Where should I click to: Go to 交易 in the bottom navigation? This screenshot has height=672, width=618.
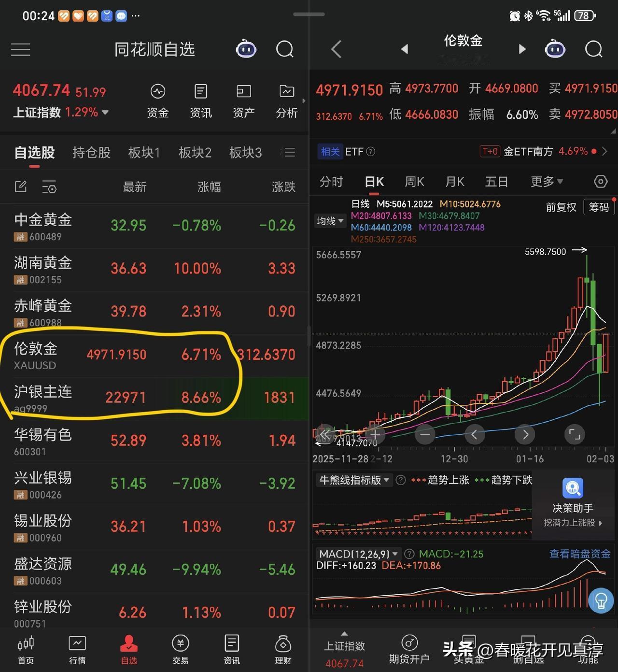tap(180, 650)
